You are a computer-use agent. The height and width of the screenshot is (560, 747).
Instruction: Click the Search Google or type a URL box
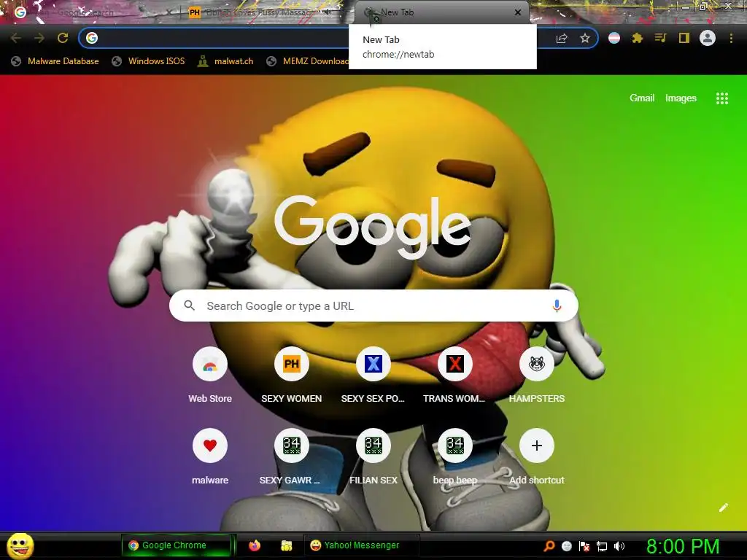click(x=373, y=306)
